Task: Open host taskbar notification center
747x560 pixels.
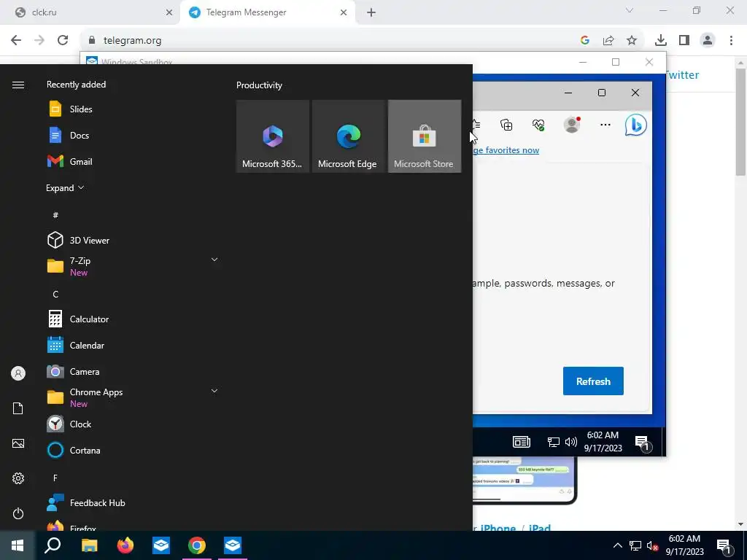Action: pos(723,545)
